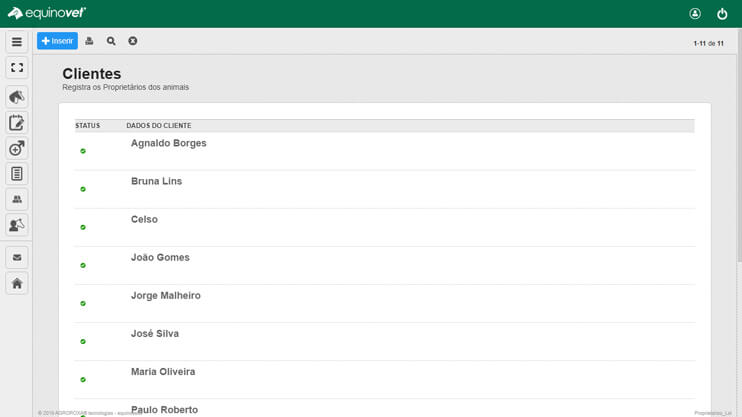Open the horse animals section icon
This screenshot has width=742, height=417.
point(17,97)
